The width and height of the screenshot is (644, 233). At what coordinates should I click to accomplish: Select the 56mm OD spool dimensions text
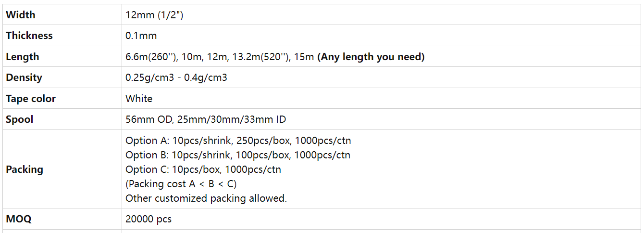point(206,119)
